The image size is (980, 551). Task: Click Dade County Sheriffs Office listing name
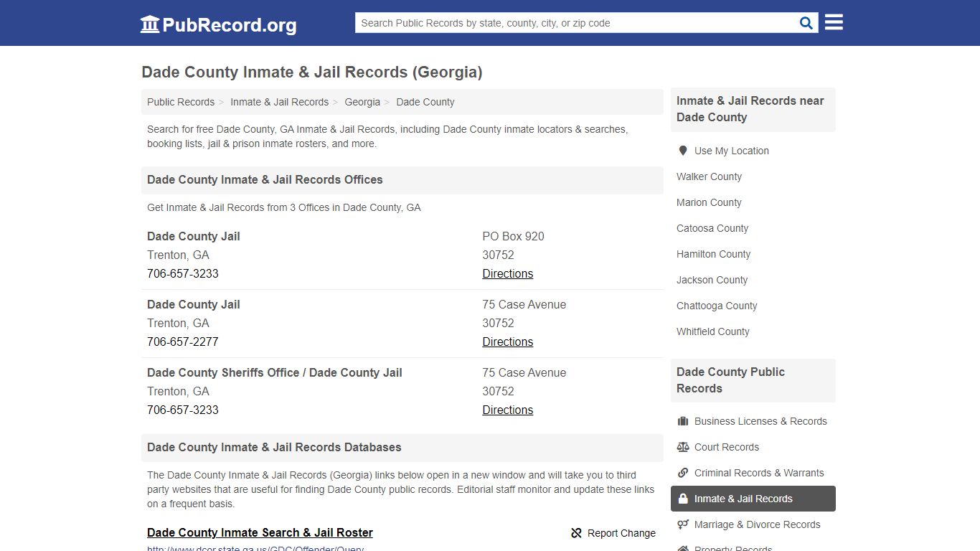click(x=275, y=372)
